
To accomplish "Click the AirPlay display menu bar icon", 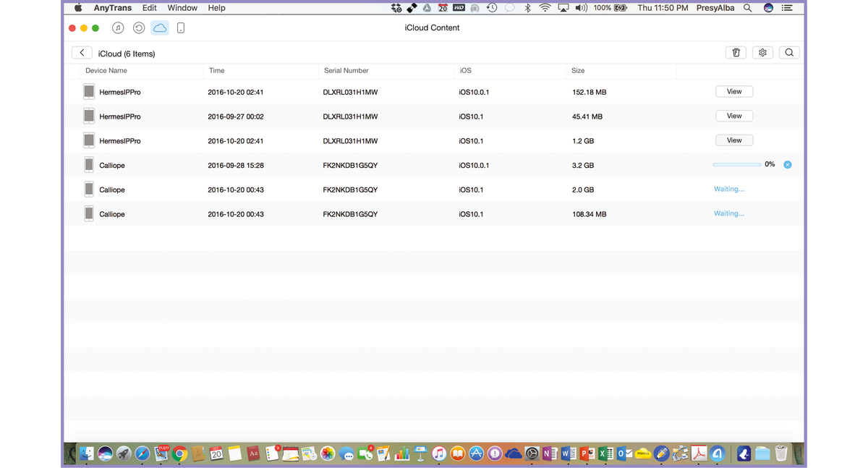I will [563, 8].
